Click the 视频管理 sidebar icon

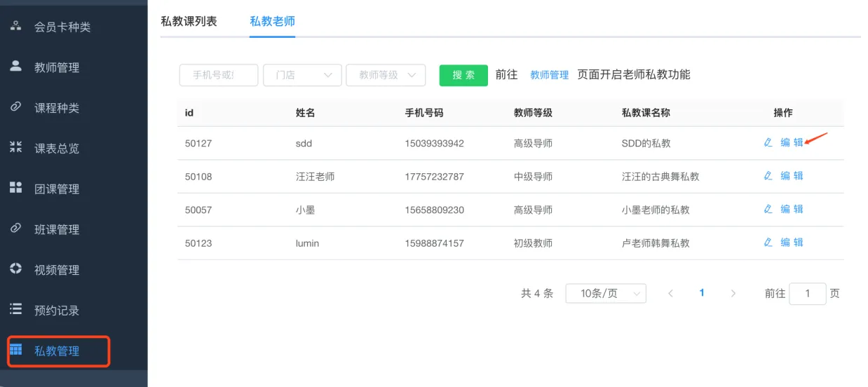pos(15,269)
